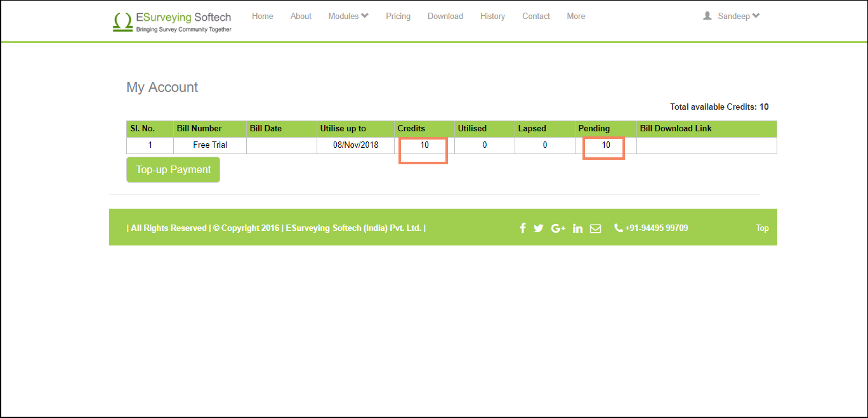Click the Pending value 10 in row 1

tap(606, 145)
